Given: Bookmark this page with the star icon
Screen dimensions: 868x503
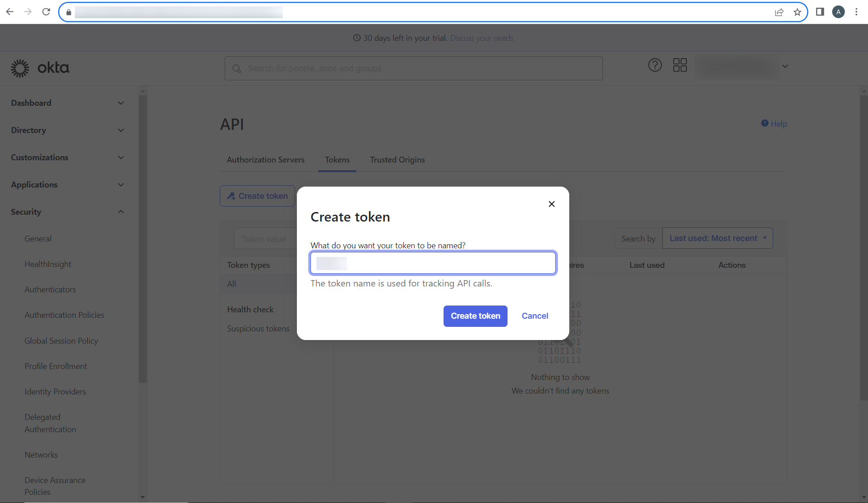Looking at the screenshot, I should [x=797, y=12].
